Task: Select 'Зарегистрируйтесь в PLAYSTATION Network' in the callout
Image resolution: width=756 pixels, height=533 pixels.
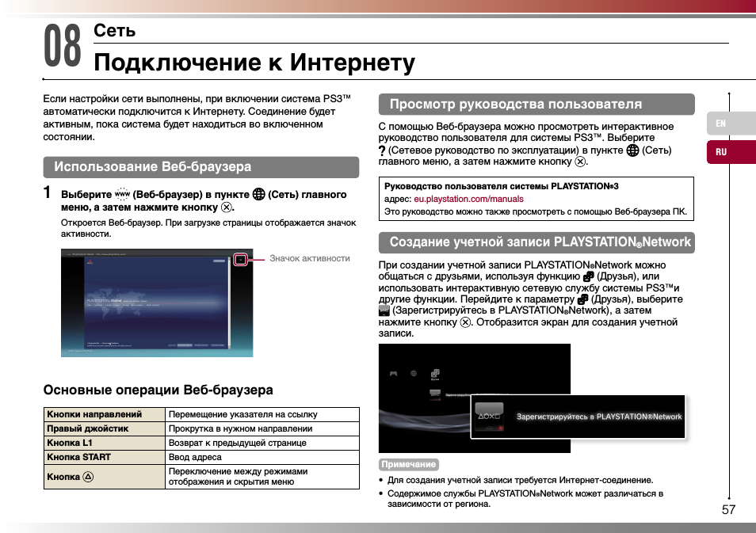Action: tap(598, 417)
